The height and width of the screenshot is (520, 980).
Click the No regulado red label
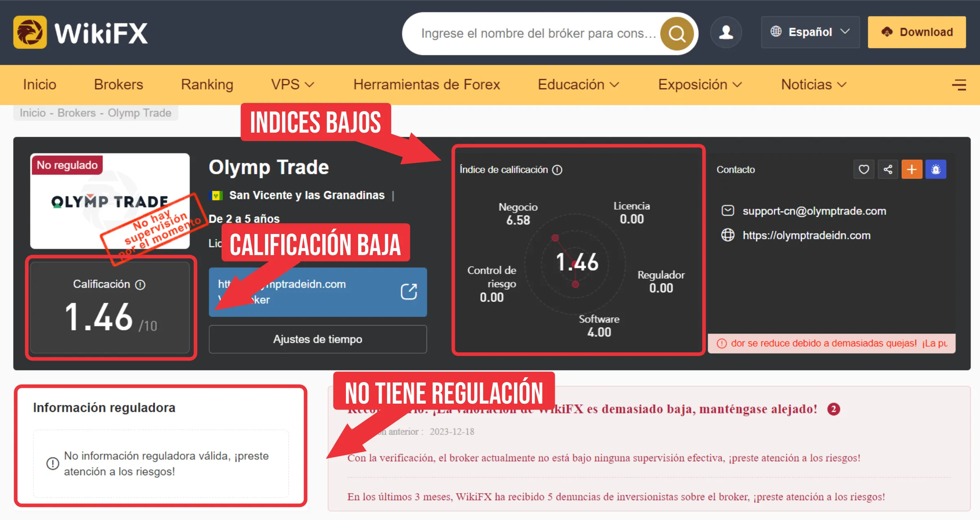click(67, 165)
